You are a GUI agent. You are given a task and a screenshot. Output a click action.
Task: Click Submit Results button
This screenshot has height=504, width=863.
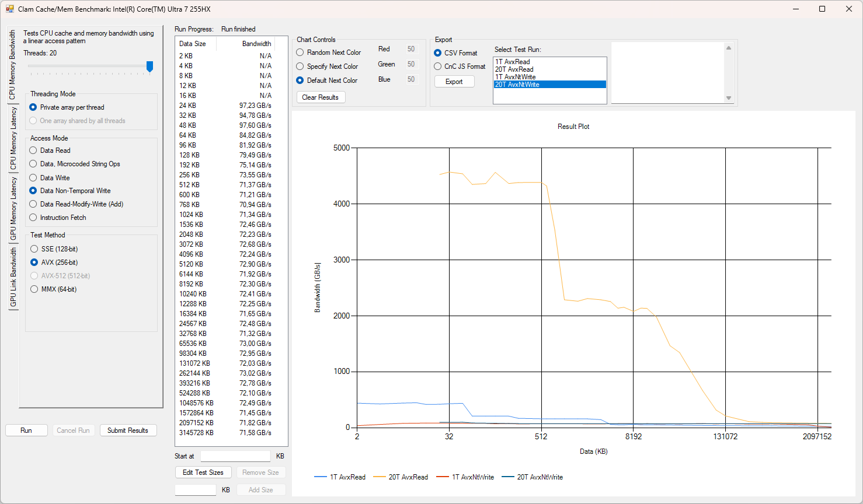(x=128, y=430)
